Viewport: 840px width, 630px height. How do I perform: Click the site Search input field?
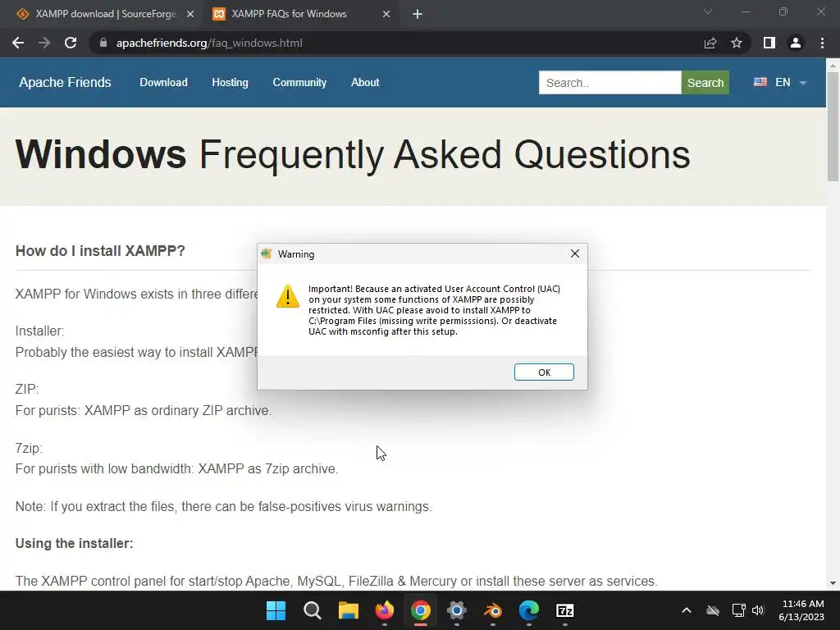coord(609,83)
